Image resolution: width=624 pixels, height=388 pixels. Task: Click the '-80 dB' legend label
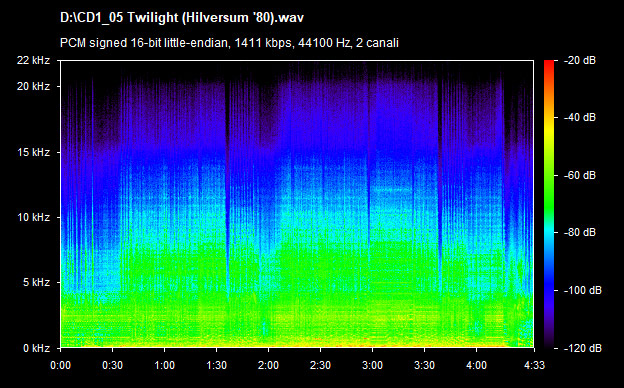tap(580, 232)
